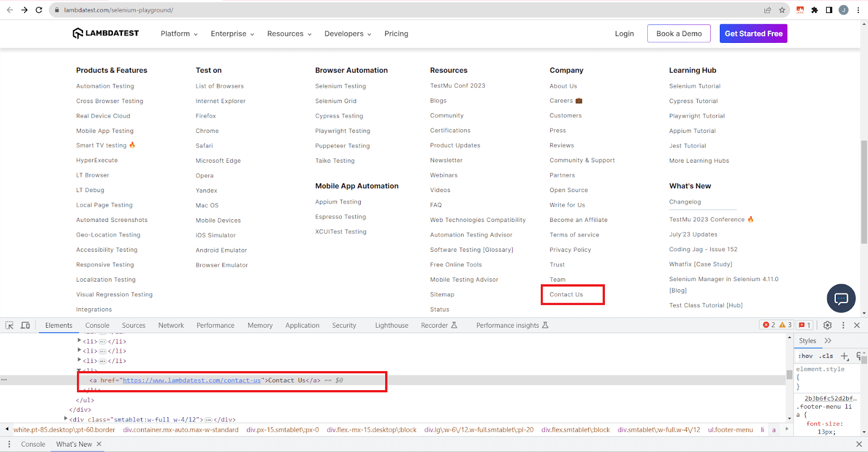
Task: Open the extensions puzzle icon
Action: [x=814, y=10]
